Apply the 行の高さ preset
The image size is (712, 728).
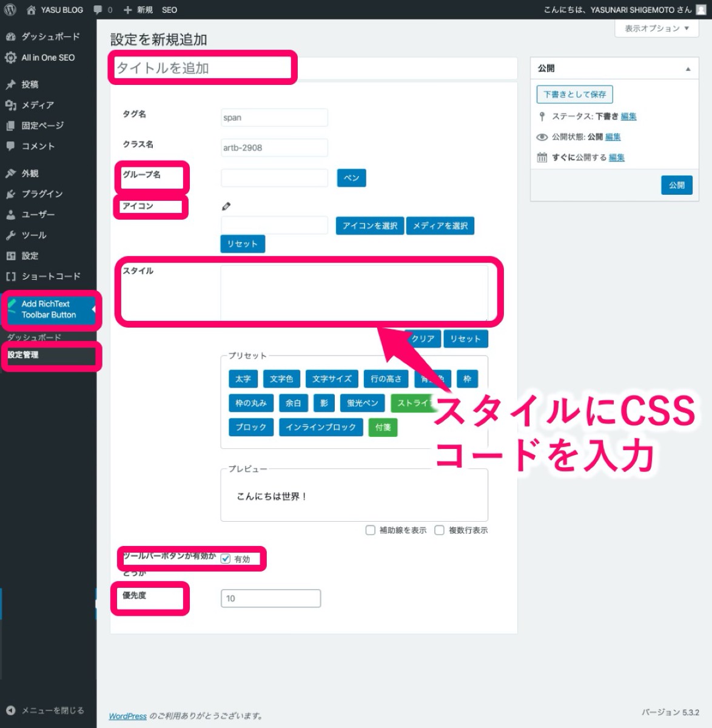(386, 379)
